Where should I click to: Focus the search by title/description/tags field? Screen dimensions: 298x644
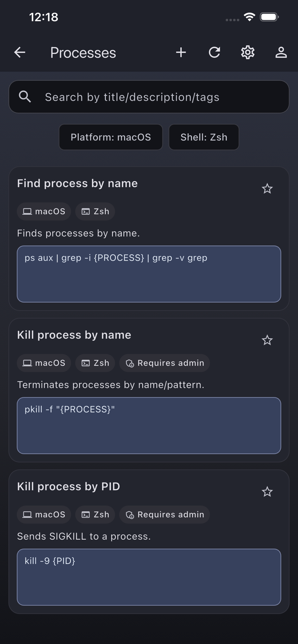[x=149, y=97]
